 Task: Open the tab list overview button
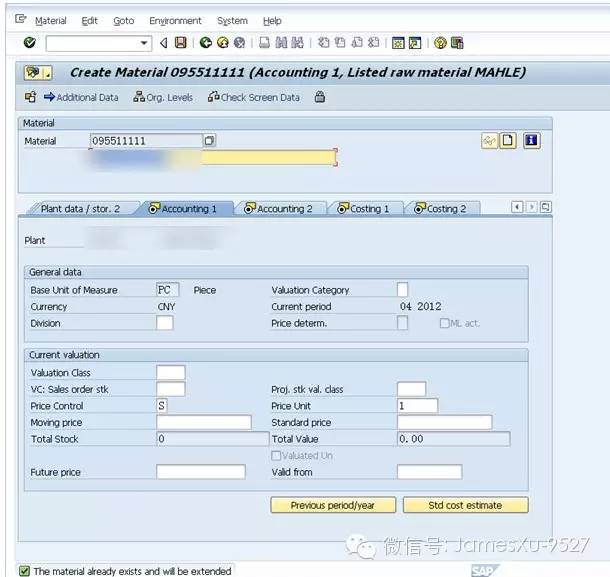tap(546, 207)
